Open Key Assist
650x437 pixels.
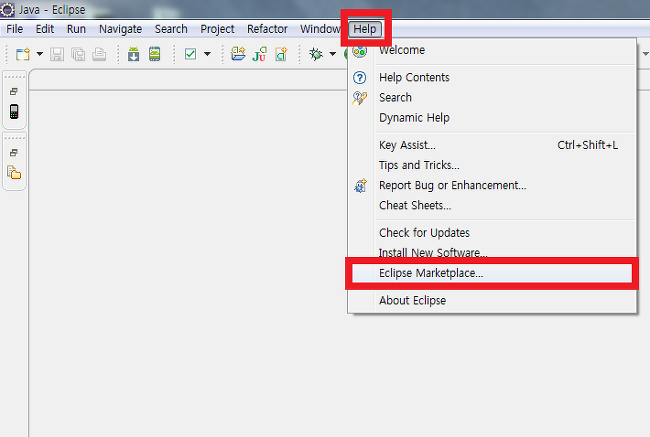click(492, 145)
